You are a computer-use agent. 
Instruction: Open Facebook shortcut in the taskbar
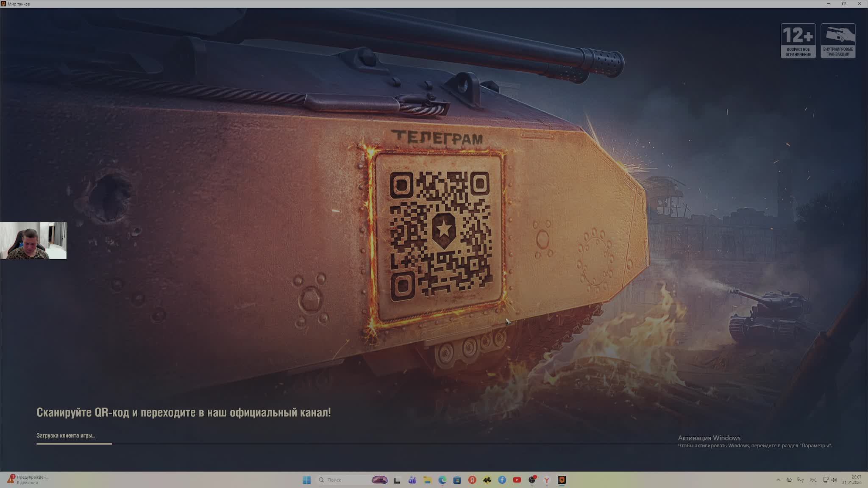(x=502, y=480)
